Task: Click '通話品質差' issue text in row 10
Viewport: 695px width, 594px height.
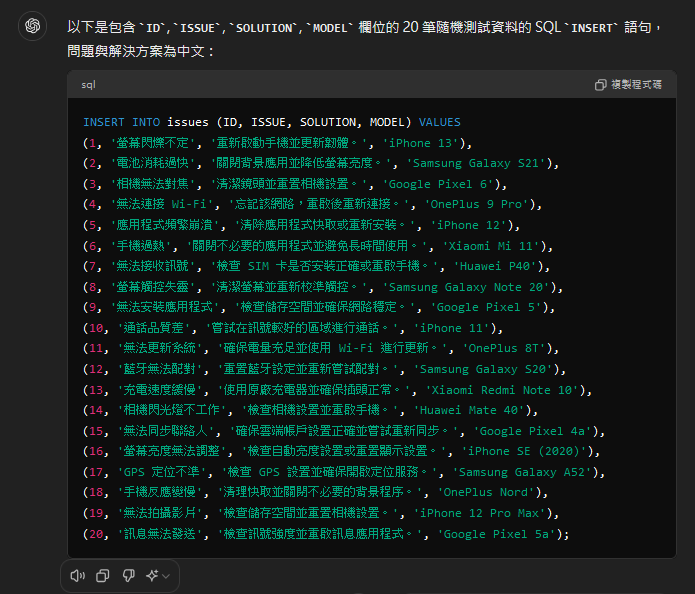Action: click(153, 328)
